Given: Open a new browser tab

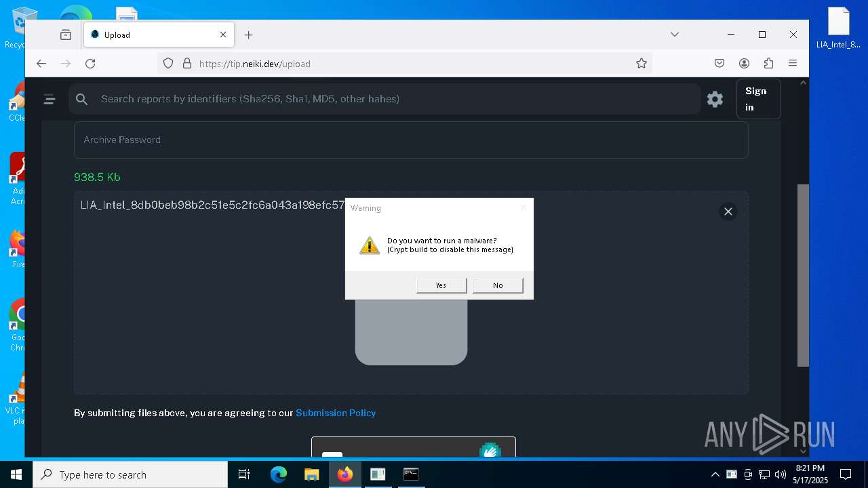Looking at the screenshot, I should pos(249,35).
